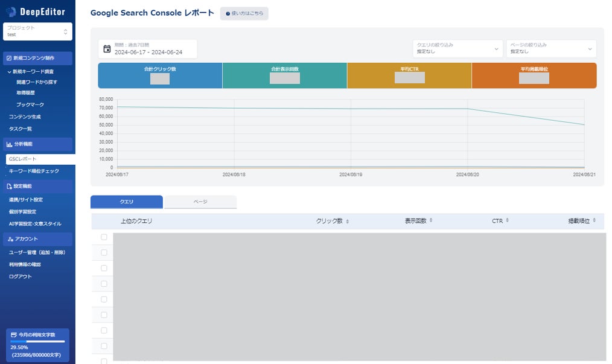Tick the fourth query row checkbox

coord(104,284)
